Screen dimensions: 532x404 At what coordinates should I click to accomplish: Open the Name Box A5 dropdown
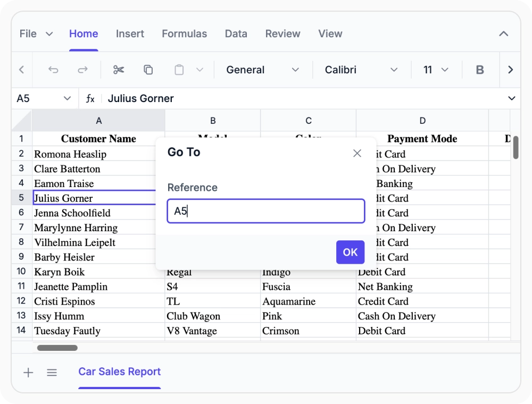click(67, 99)
